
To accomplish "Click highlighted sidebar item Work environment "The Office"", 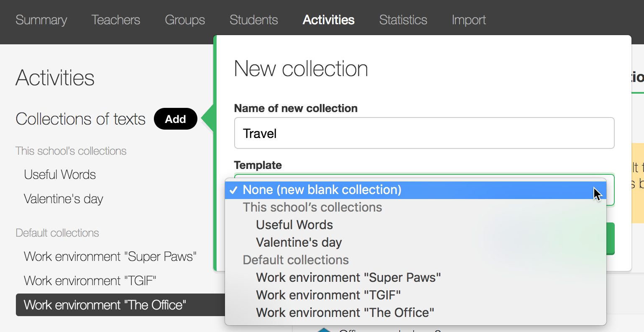I will click(x=105, y=305).
